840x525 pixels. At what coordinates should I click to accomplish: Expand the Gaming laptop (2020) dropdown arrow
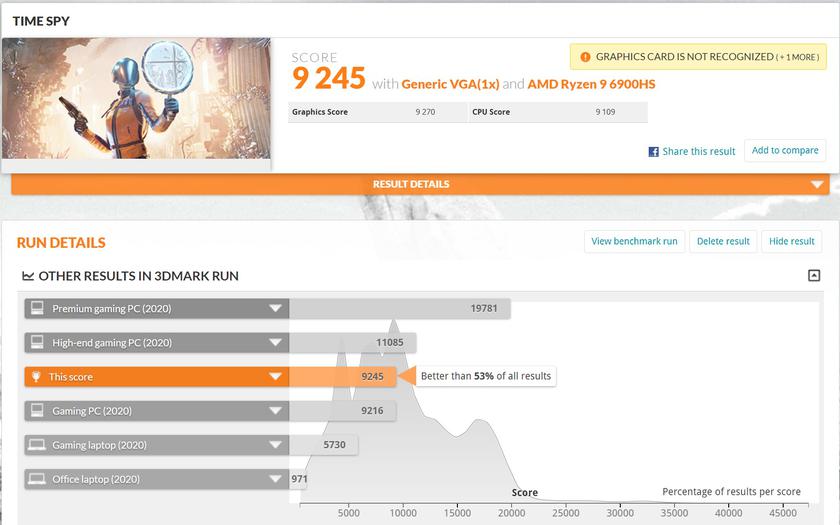point(275,445)
